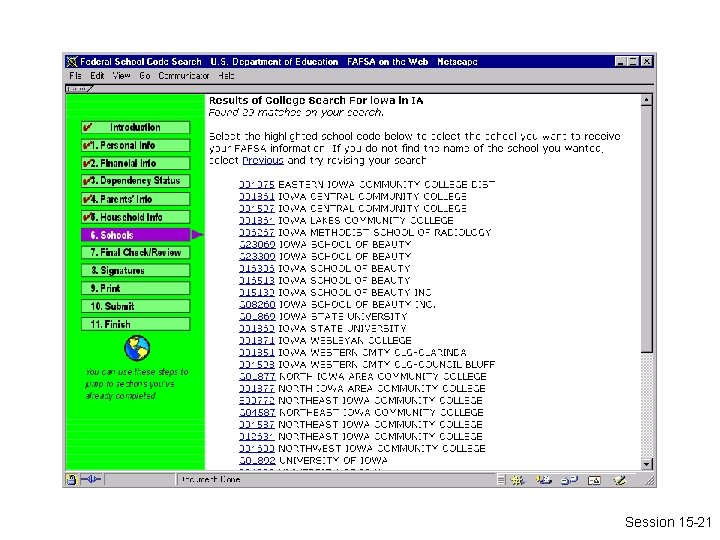Open the File menu
This screenshot has width=720, height=540.
pos(75,76)
